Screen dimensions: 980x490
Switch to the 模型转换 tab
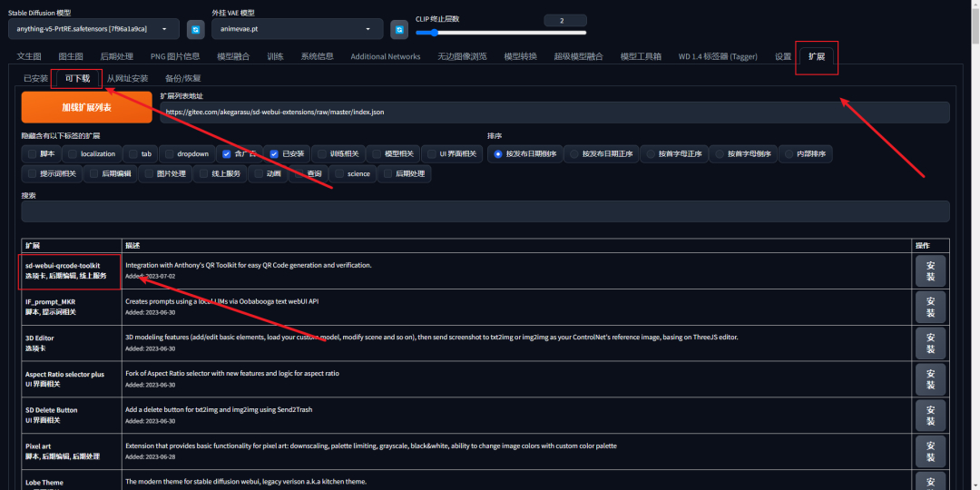click(x=521, y=56)
